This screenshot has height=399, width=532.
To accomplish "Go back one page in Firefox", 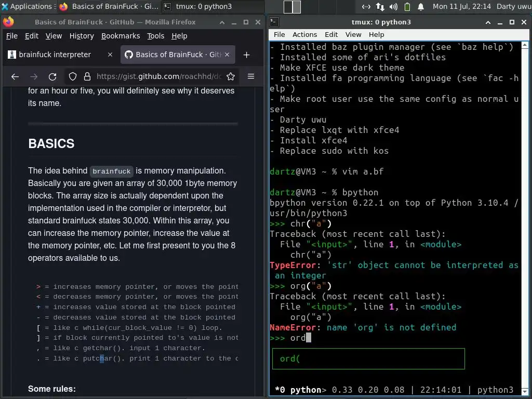I will click(15, 77).
